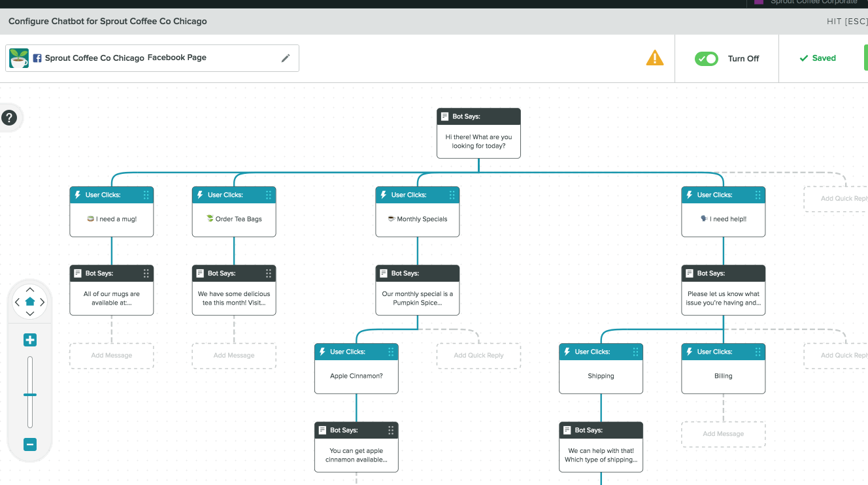
Task: Click the help question mark icon
Action: [9, 118]
